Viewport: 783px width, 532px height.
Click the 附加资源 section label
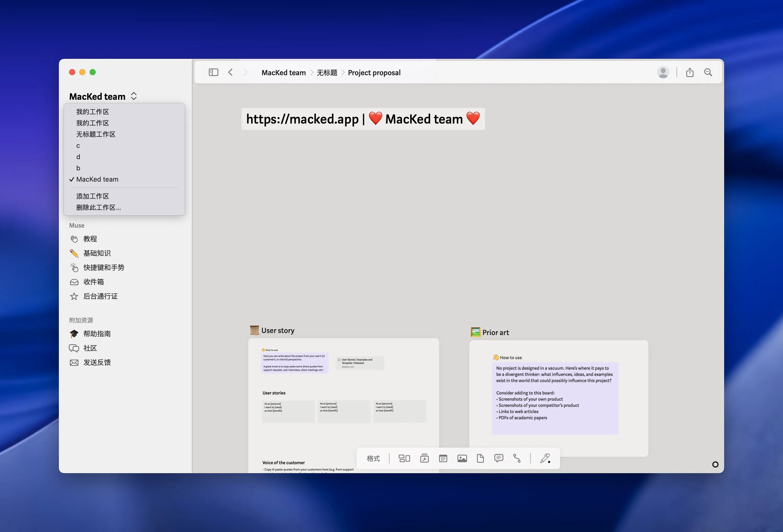tap(81, 320)
